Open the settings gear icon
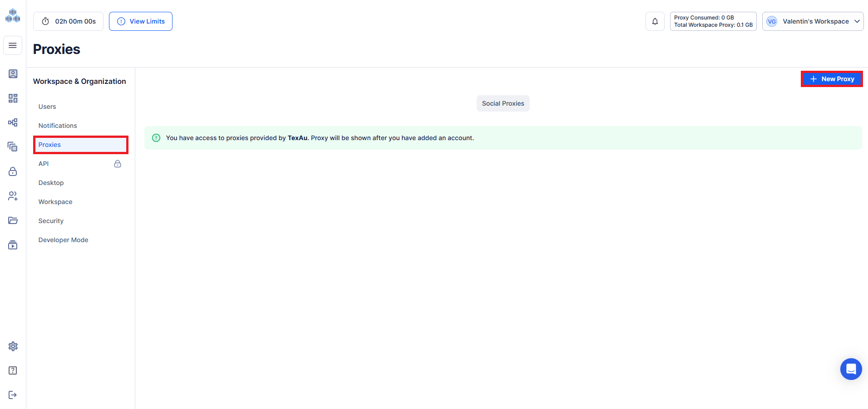 tap(13, 346)
